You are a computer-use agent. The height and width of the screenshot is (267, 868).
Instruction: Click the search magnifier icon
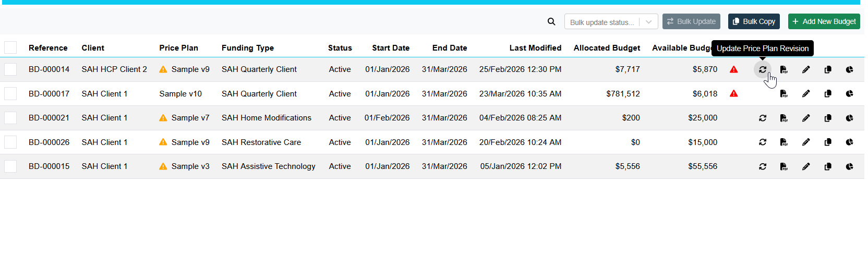coord(551,21)
